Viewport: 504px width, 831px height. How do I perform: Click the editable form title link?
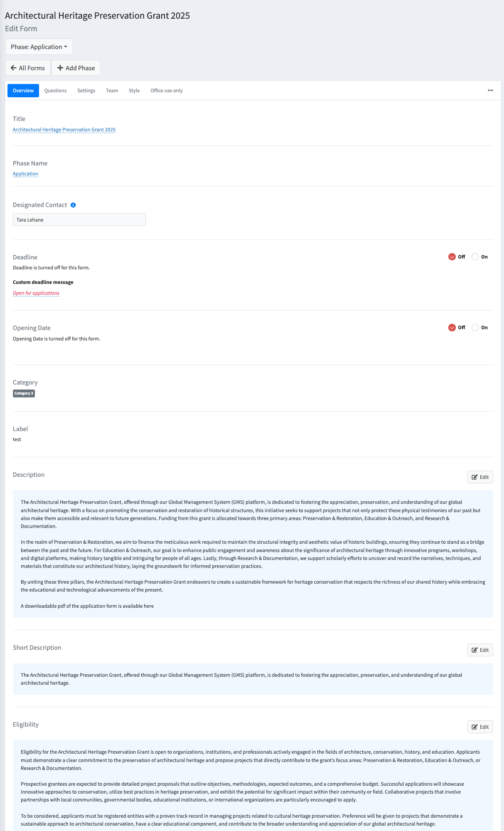[x=64, y=130]
